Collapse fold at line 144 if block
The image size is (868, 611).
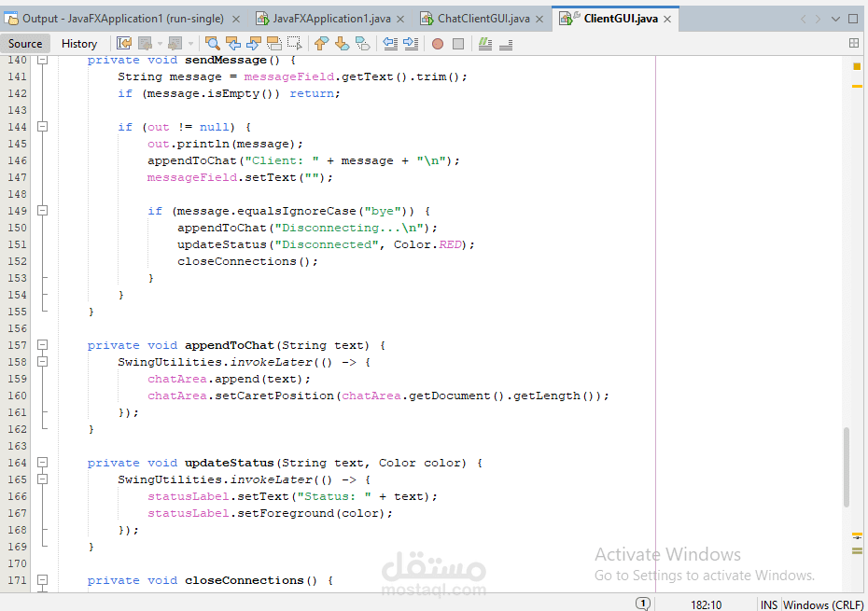pos(42,127)
